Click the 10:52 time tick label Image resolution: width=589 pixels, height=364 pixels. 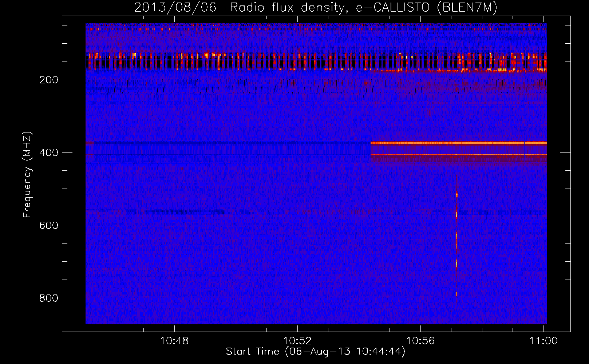point(297,341)
